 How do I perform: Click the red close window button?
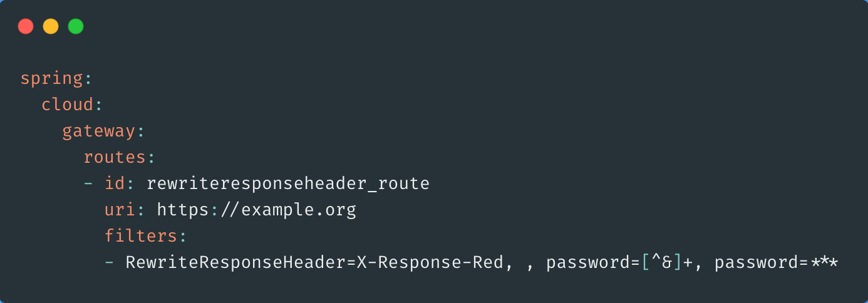[x=26, y=26]
